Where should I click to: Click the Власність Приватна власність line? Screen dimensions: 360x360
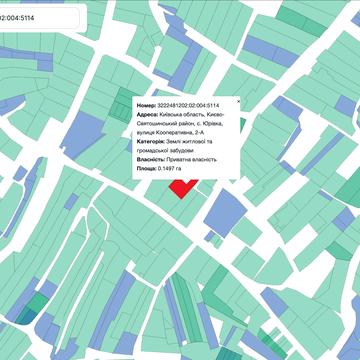click(x=177, y=160)
